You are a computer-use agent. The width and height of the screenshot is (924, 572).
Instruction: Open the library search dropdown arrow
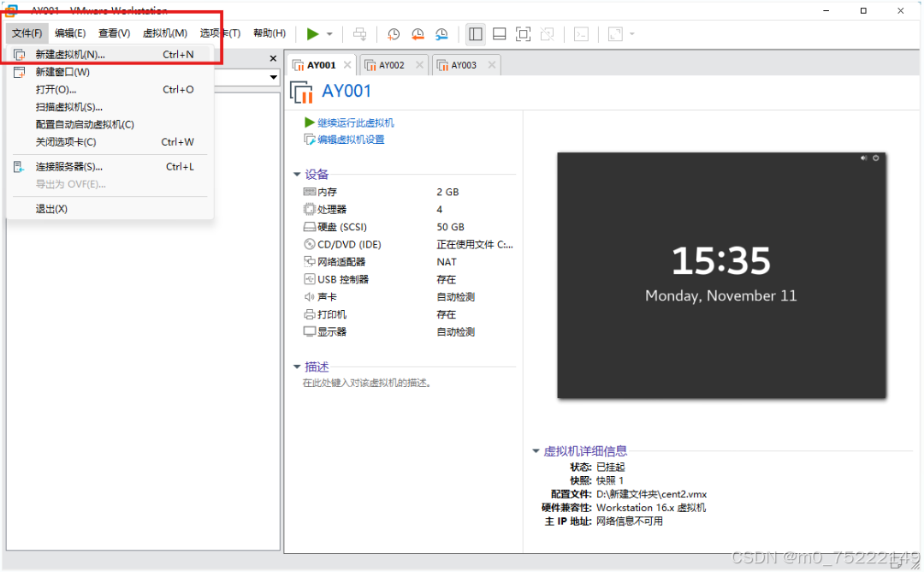point(274,77)
